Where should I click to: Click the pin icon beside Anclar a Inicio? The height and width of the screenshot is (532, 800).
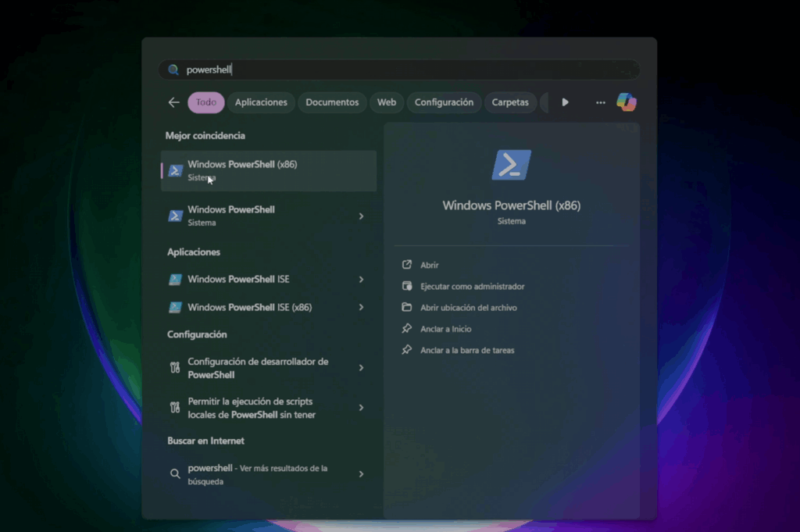[406, 328]
